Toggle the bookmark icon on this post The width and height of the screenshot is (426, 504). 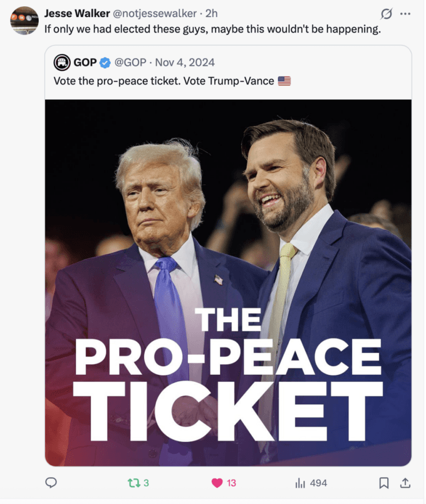pyautogui.click(x=384, y=483)
